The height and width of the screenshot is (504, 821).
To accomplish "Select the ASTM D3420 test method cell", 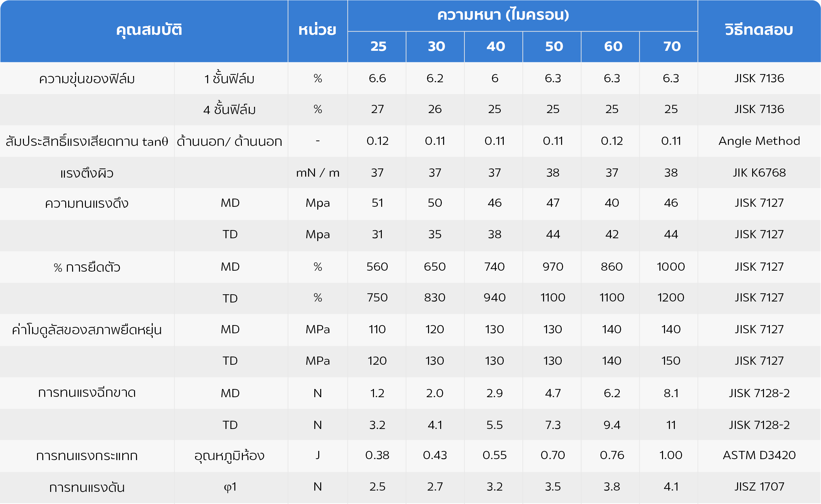I will 759,455.
